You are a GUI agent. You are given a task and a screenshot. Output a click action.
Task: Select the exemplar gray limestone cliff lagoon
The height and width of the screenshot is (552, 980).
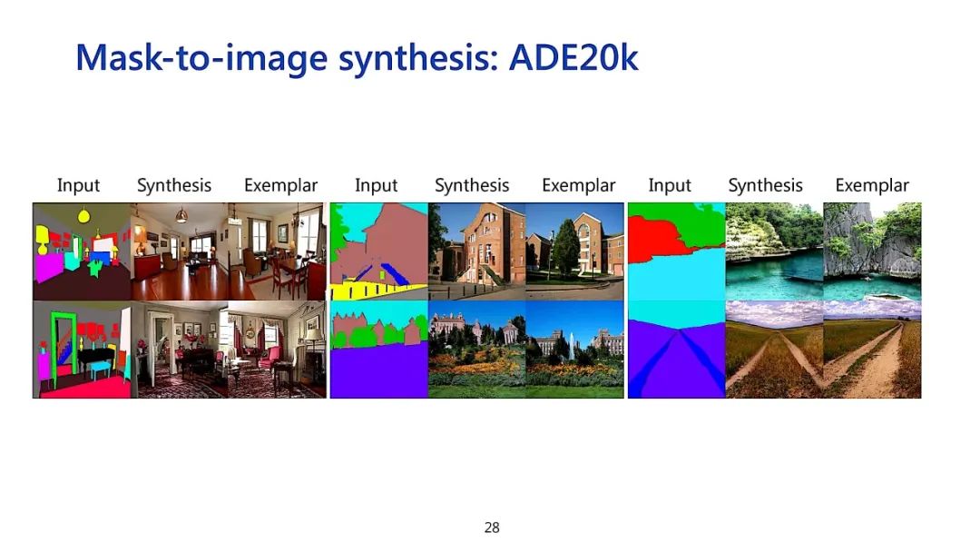(873, 251)
